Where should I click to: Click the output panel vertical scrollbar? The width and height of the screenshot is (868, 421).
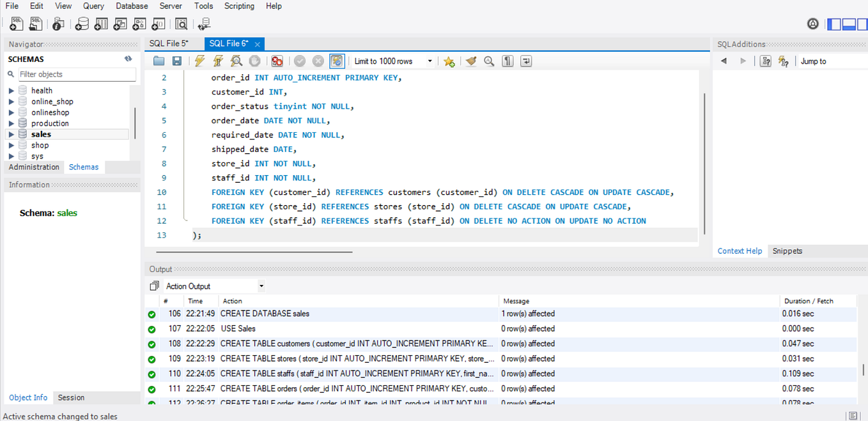tap(862, 369)
